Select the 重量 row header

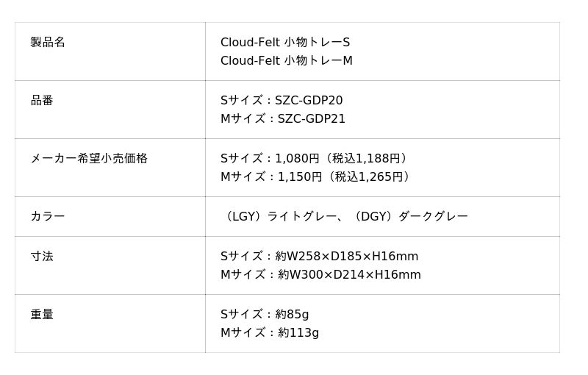point(42,314)
